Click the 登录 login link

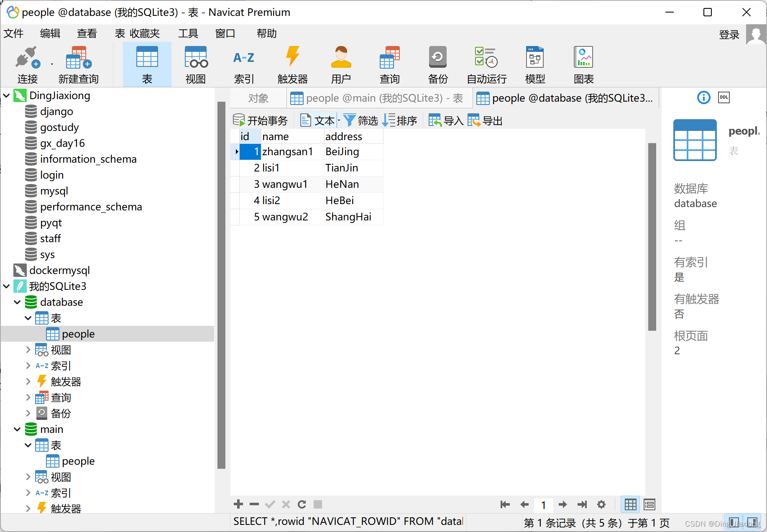[729, 35]
